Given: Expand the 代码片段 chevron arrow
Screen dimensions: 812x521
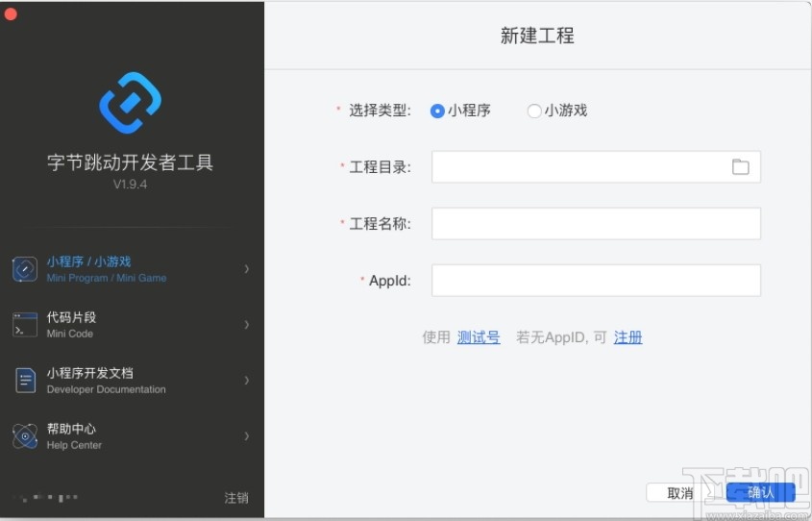Looking at the screenshot, I should click(247, 325).
